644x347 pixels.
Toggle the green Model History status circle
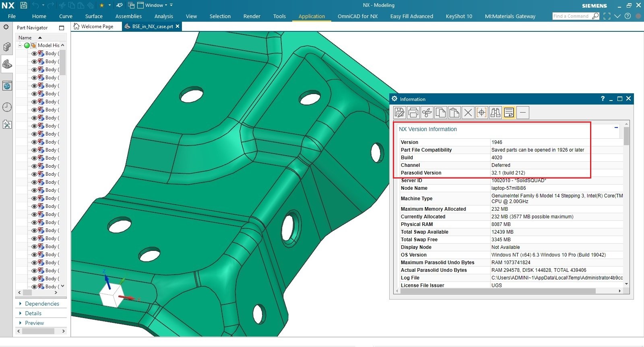pyautogui.click(x=27, y=45)
